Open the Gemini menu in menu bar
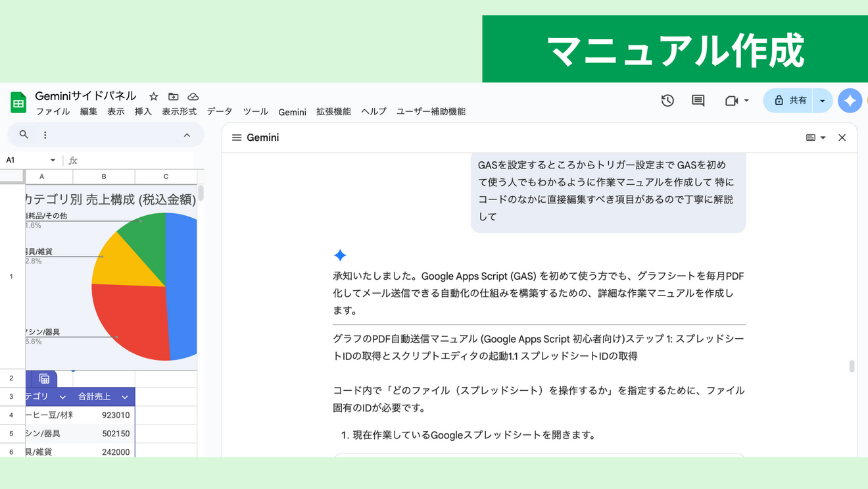868x489 pixels. coord(292,112)
